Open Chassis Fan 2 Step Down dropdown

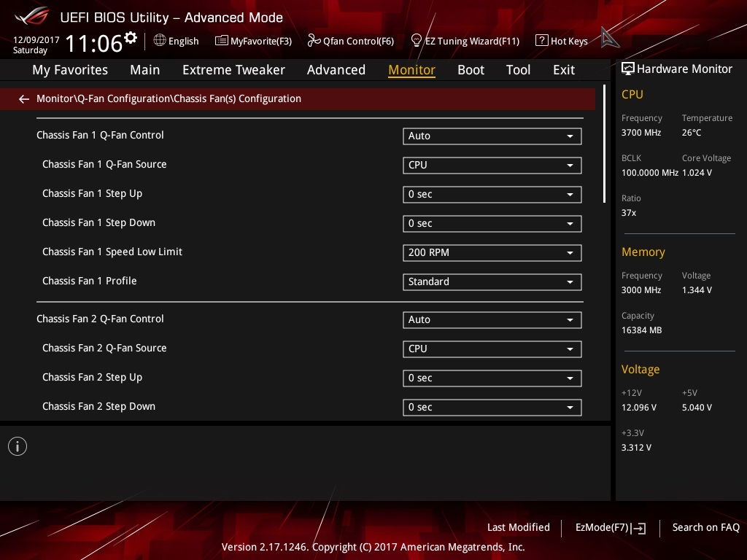pyautogui.click(x=492, y=407)
